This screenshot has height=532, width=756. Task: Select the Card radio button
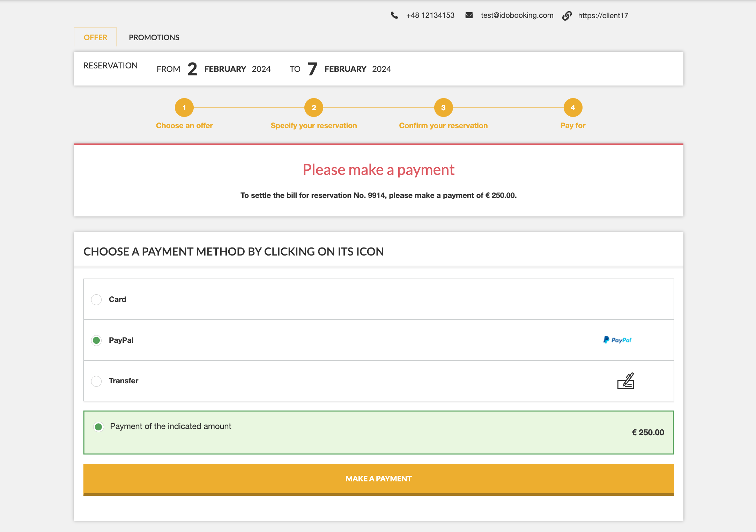(96, 300)
